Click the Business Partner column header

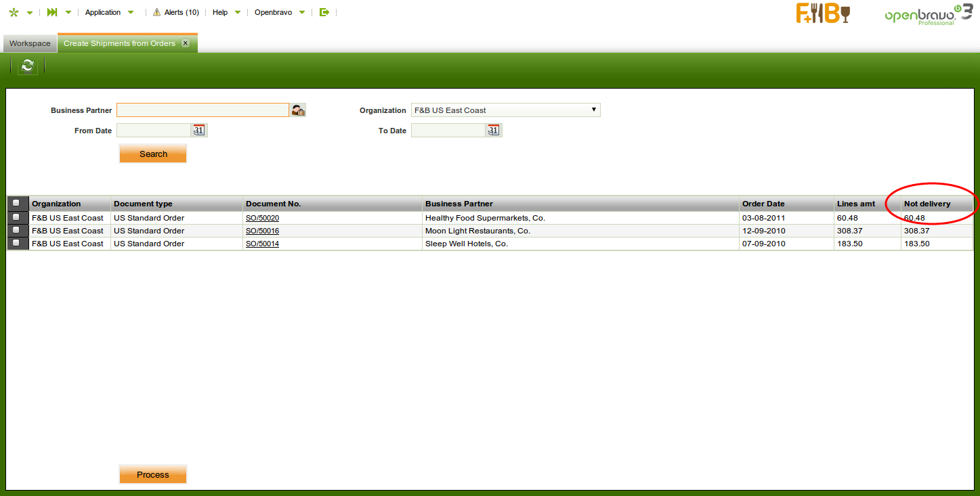(580, 204)
